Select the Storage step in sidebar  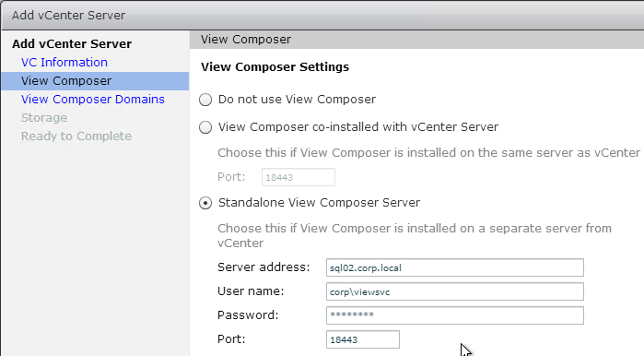(44, 117)
